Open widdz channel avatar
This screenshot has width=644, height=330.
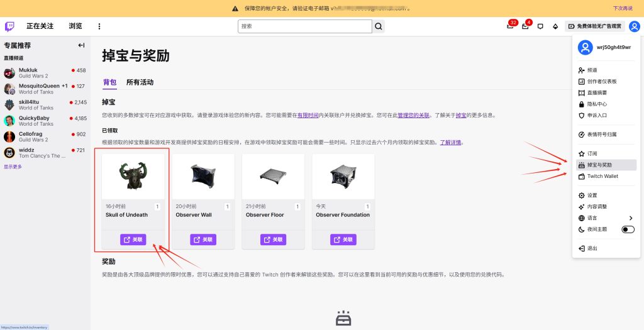click(9, 153)
